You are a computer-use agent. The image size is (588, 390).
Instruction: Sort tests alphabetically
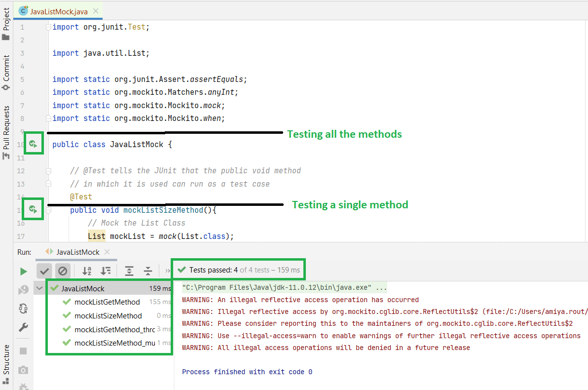pos(87,271)
